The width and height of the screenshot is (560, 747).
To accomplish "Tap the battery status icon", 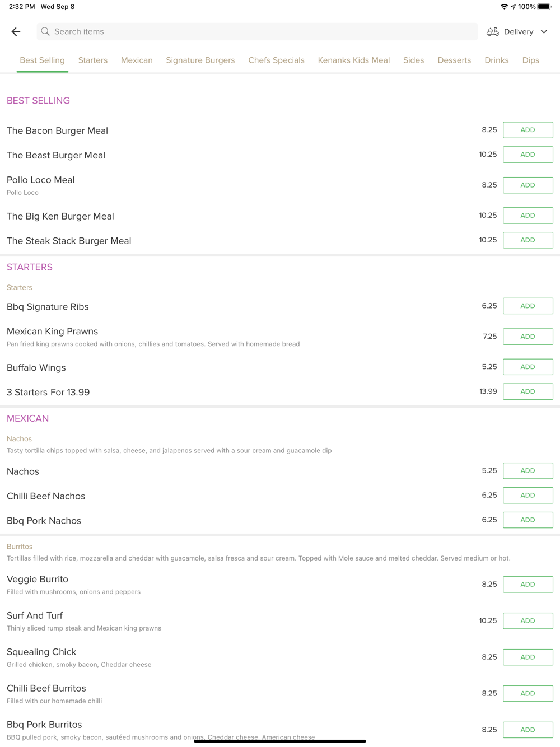I will pos(544,7).
